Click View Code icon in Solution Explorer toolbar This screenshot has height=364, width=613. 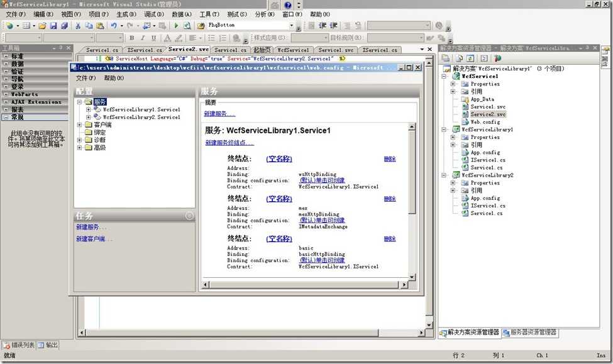point(483,58)
